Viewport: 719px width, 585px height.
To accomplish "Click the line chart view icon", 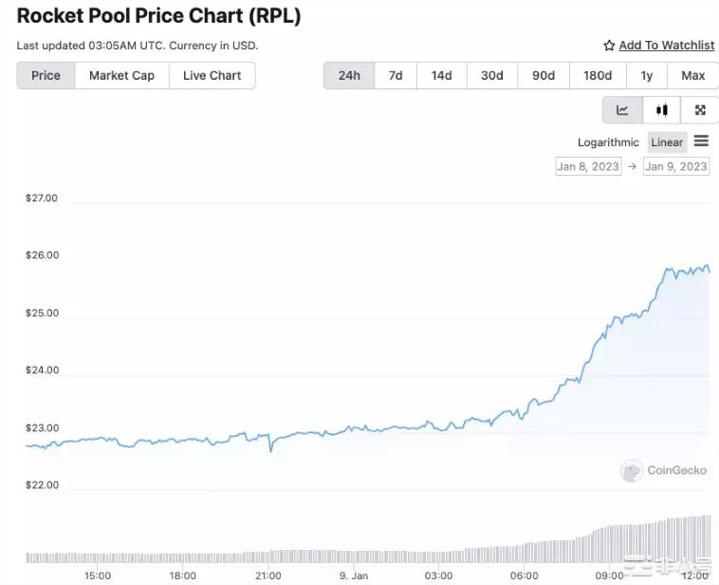I will click(x=622, y=110).
